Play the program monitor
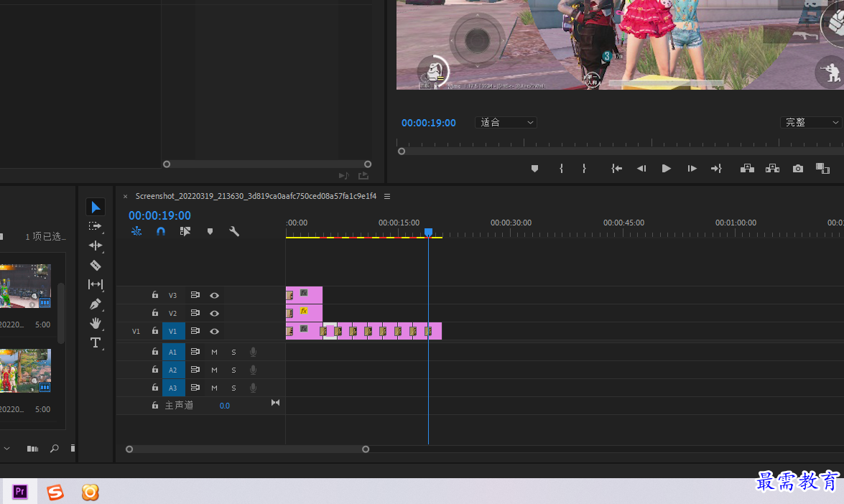The width and height of the screenshot is (844, 504). (x=667, y=169)
